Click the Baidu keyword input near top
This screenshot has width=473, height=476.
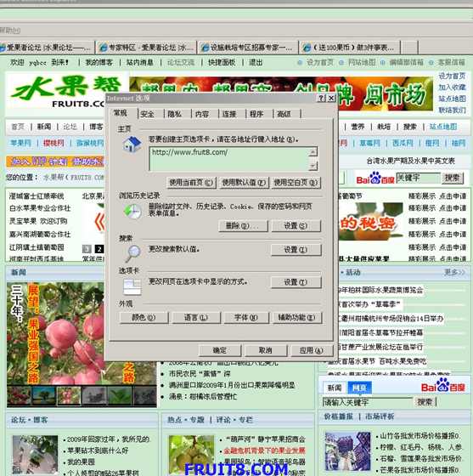(x=418, y=178)
